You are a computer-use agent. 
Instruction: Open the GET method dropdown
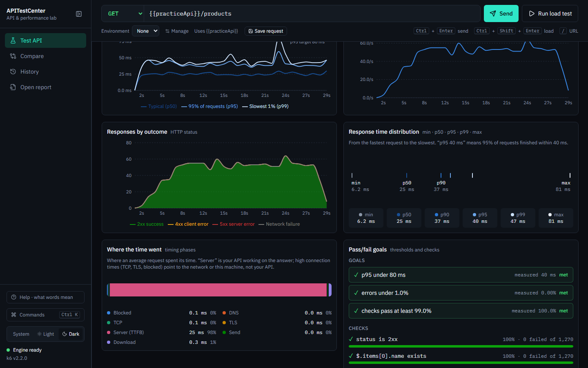tap(123, 13)
